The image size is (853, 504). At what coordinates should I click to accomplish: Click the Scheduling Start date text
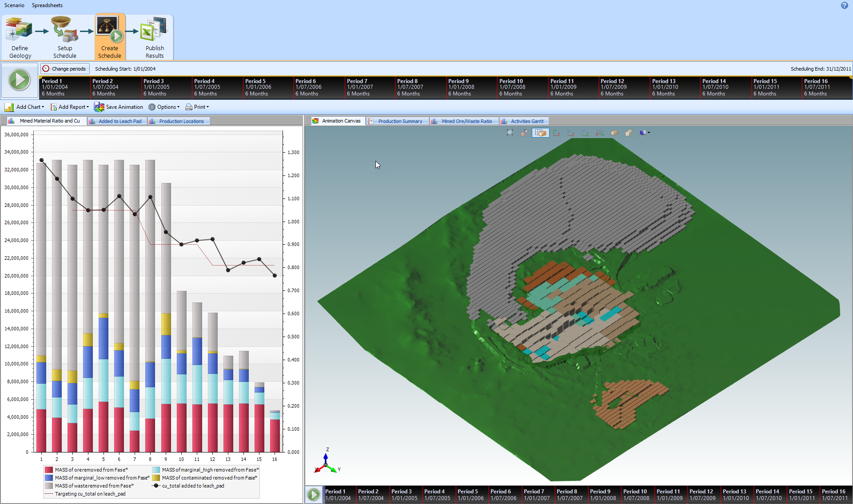click(x=125, y=69)
